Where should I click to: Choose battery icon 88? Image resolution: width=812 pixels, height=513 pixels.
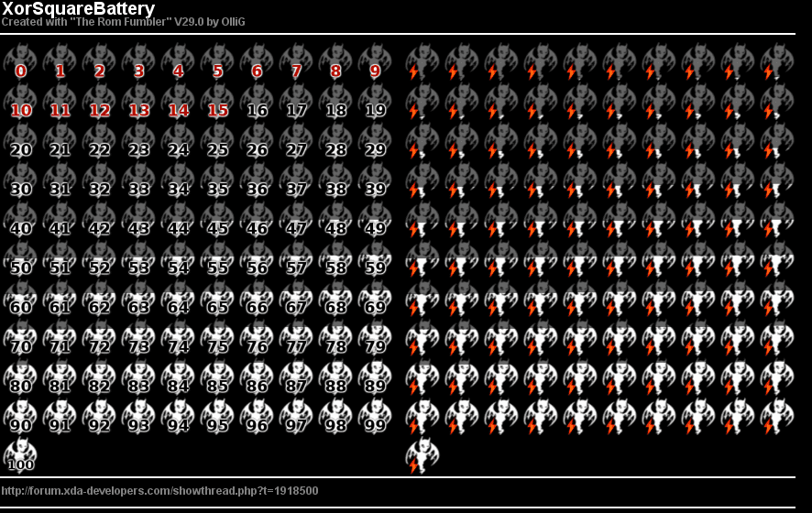tap(335, 377)
